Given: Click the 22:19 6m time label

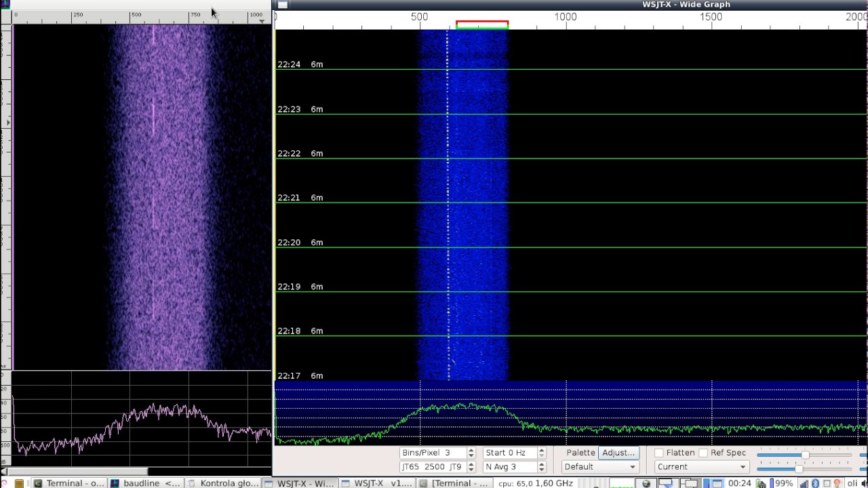Looking at the screenshot, I should pos(300,287).
